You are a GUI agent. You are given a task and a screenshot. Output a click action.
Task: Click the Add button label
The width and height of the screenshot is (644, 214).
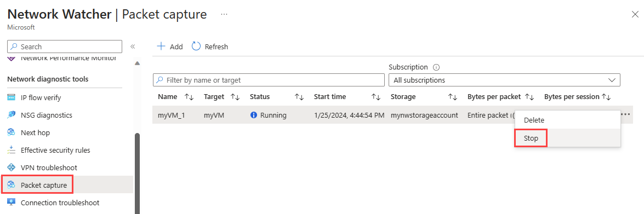[x=176, y=47]
